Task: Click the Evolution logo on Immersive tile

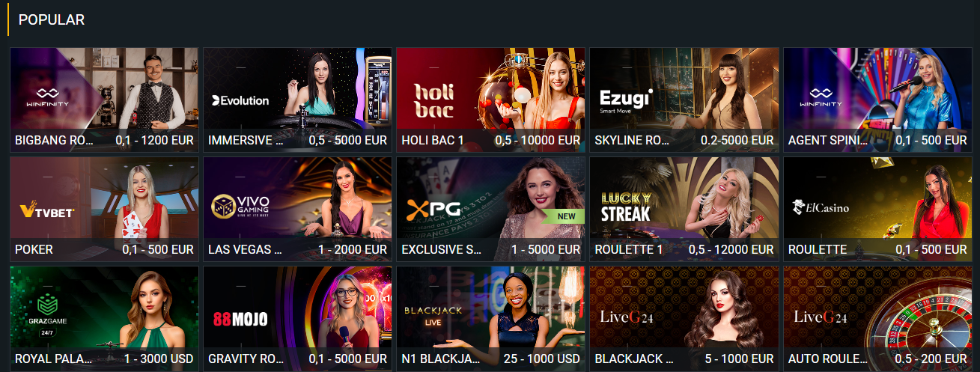Action: coord(240,100)
